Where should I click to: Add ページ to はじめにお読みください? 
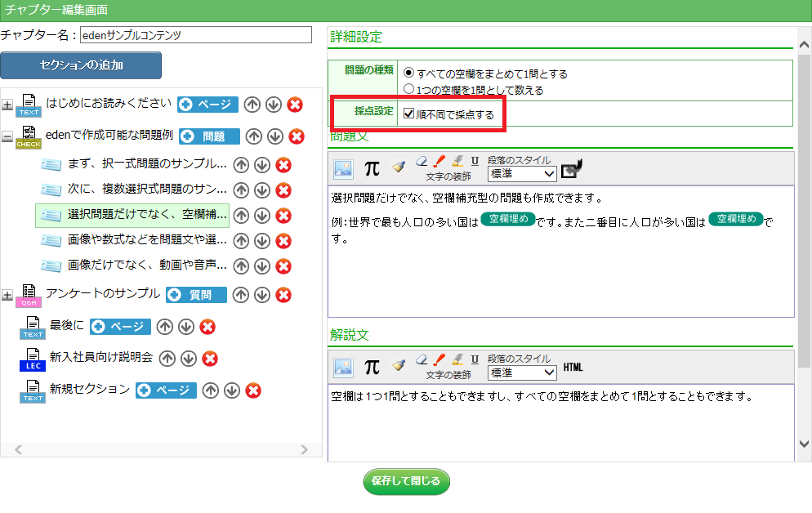pyautogui.click(x=207, y=105)
